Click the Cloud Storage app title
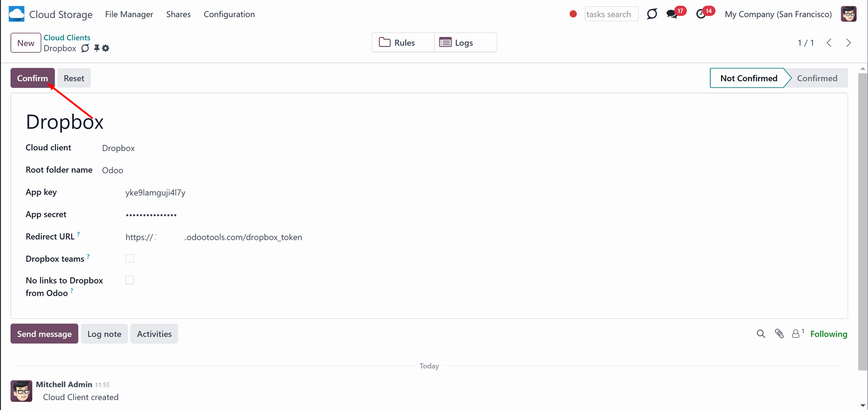Image resolution: width=868 pixels, height=410 pixels. [x=61, y=14]
